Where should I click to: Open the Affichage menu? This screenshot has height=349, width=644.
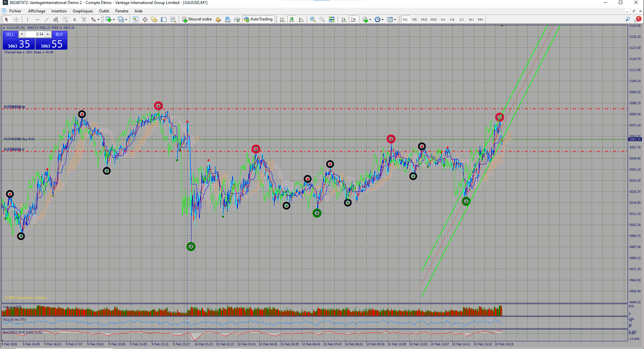point(37,11)
